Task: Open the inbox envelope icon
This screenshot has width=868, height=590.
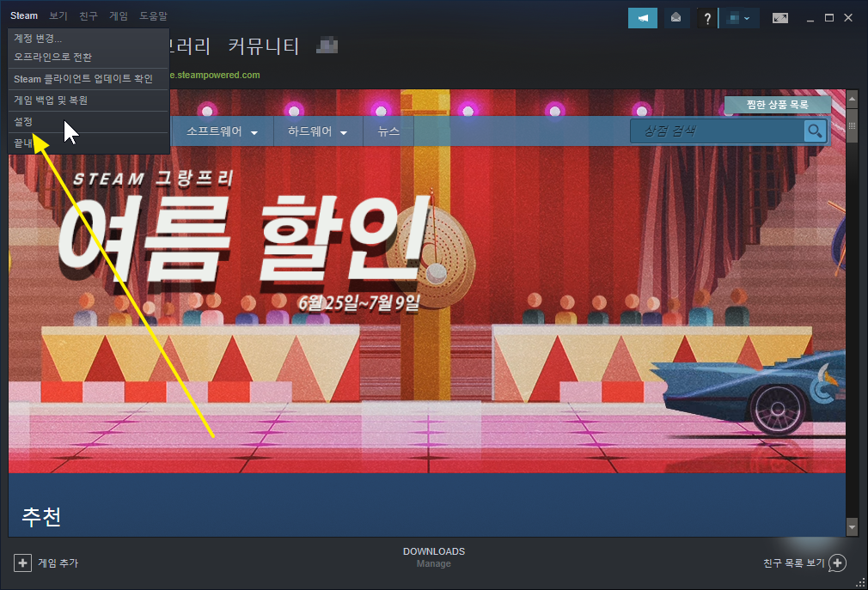Action: pyautogui.click(x=675, y=18)
